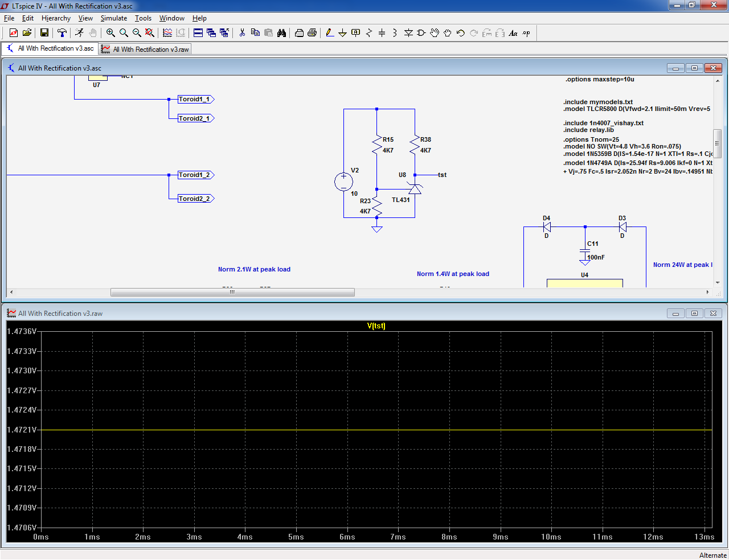
Task: Place a diode from the toolbar
Action: coord(408,33)
